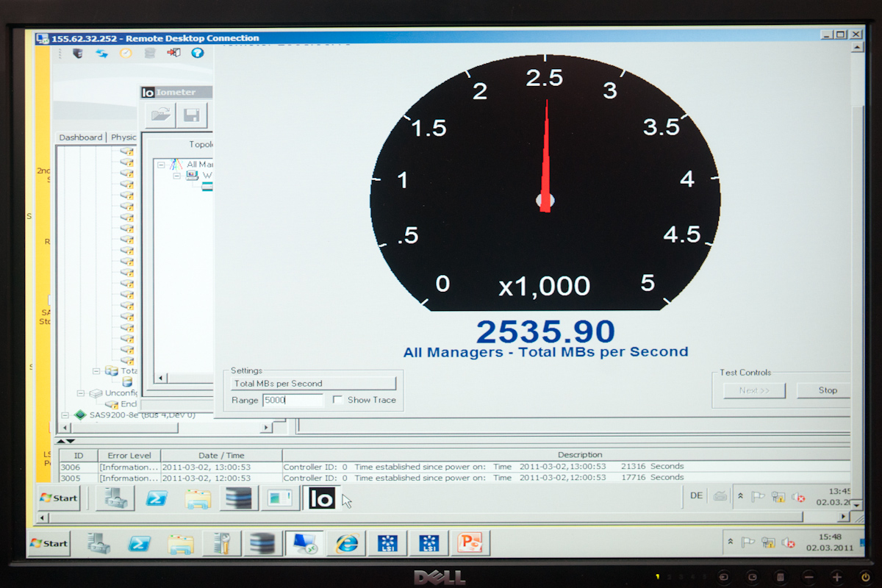Select event log row 3005

pos(454,477)
